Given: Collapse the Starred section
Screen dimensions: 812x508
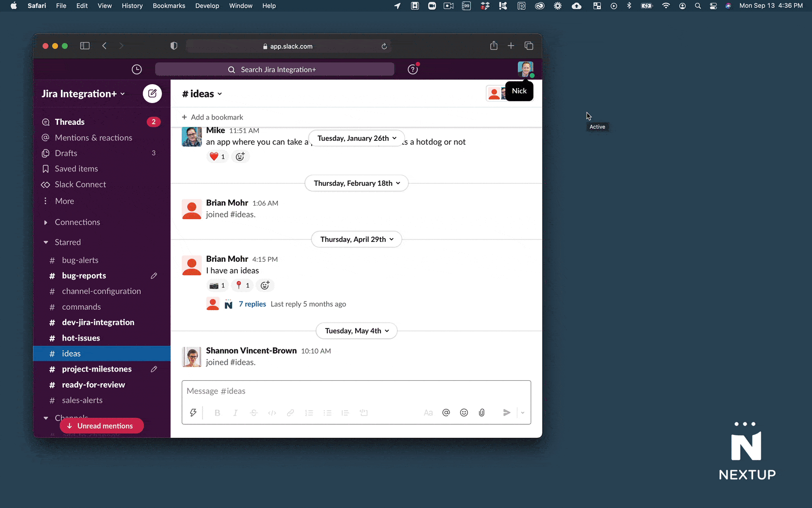Looking at the screenshot, I should tap(46, 242).
